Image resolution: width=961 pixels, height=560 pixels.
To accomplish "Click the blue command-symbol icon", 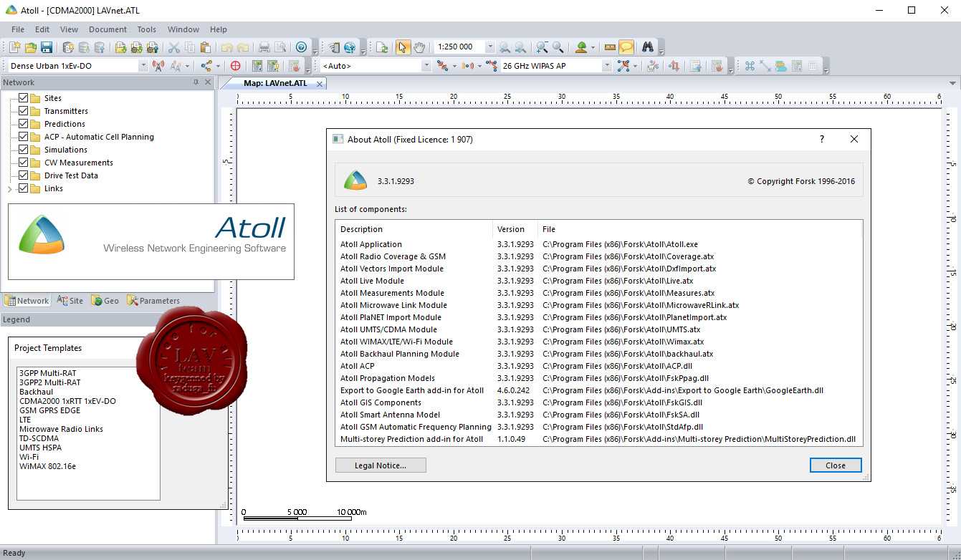I will coord(750,66).
